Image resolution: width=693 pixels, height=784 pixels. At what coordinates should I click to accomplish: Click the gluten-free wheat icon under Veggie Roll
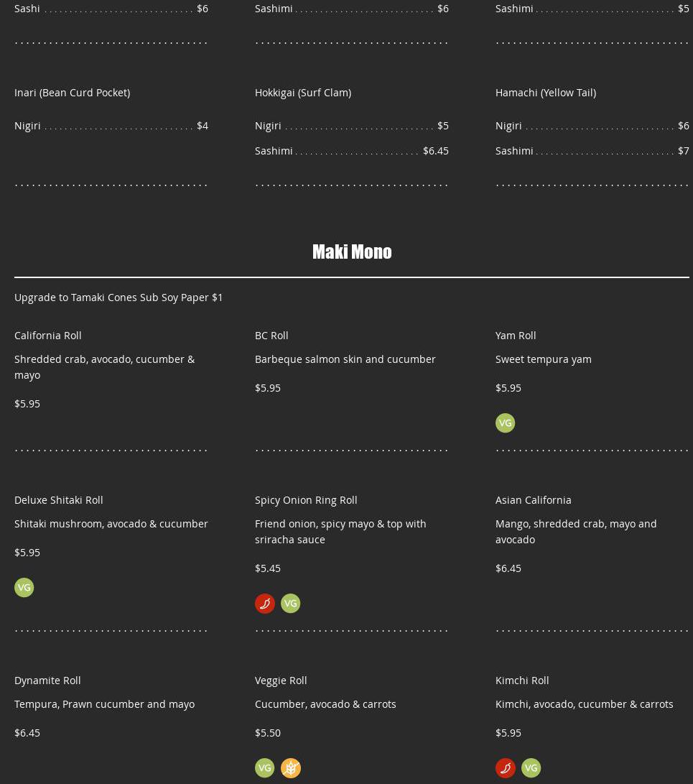290,767
